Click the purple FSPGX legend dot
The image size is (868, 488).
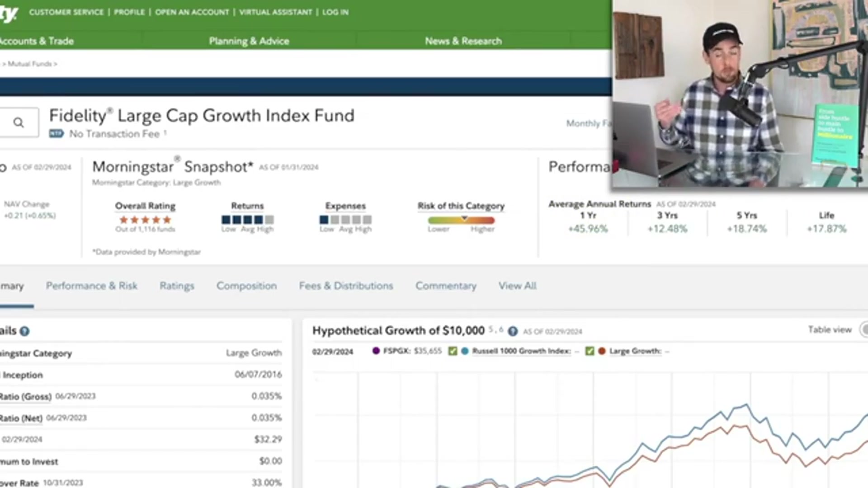[376, 351]
